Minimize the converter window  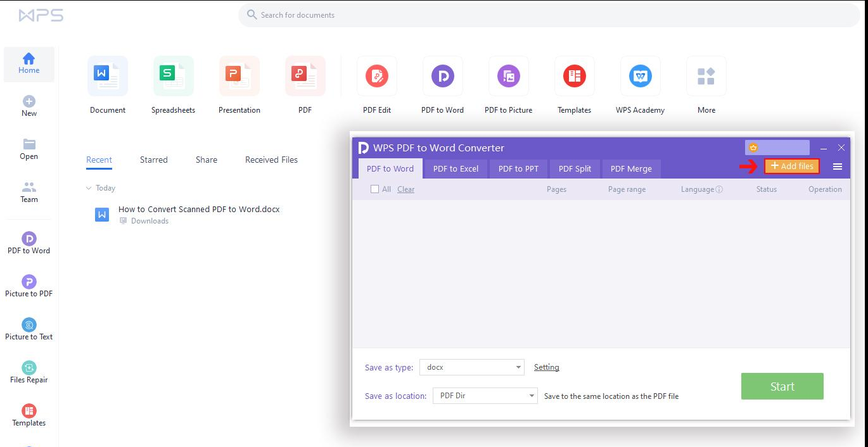pyautogui.click(x=824, y=148)
